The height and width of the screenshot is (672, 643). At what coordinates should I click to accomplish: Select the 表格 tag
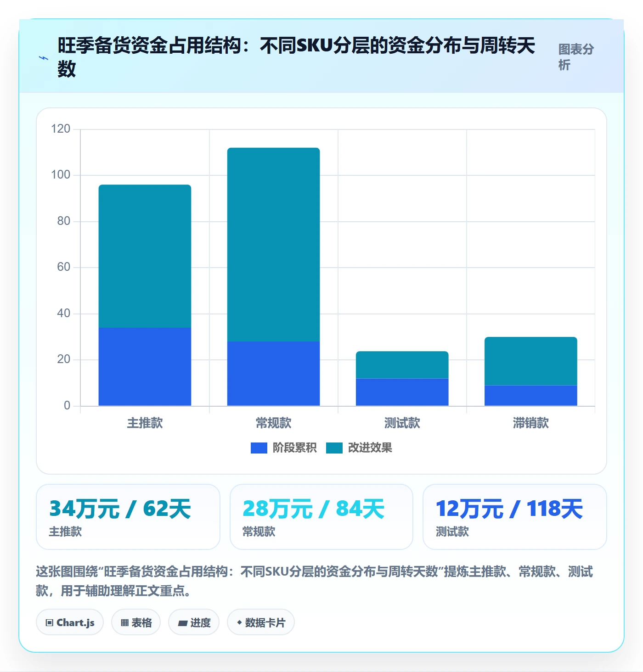tap(136, 622)
